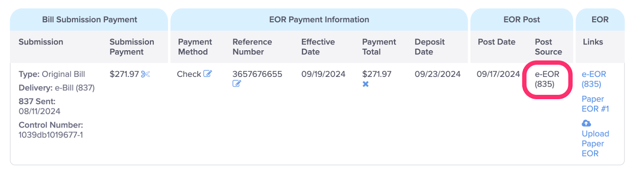Click the Reference Number column header
The width and height of the screenshot is (644, 173).
(x=252, y=47)
